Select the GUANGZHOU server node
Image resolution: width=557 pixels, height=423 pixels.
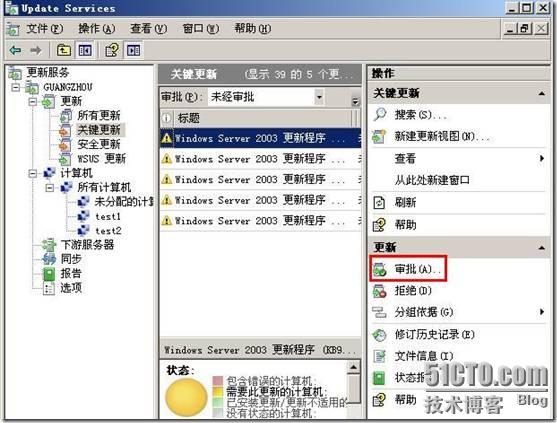pyautogui.click(x=67, y=87)
